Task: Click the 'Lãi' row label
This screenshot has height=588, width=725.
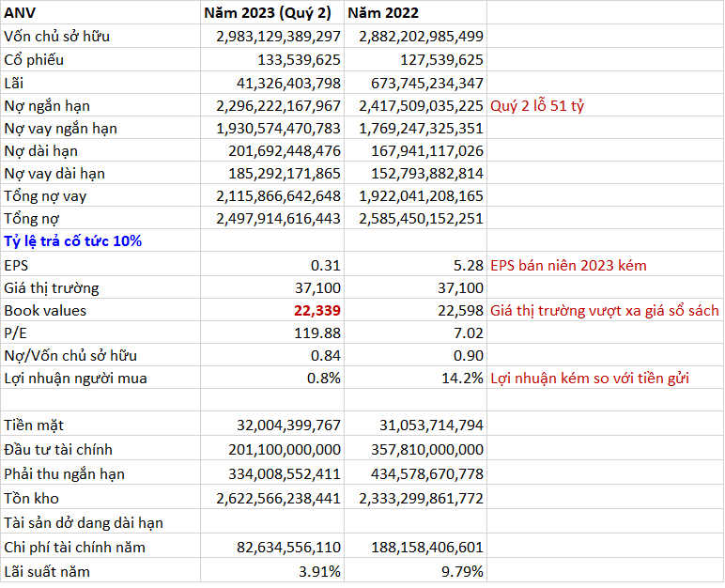Action: pos(13,84)
